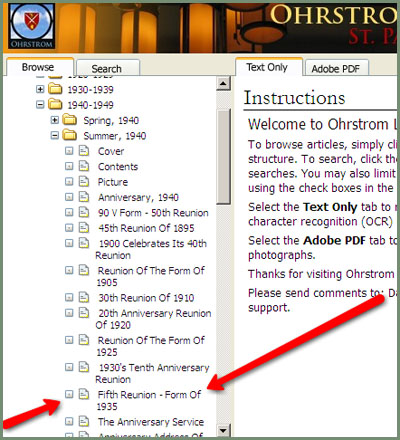Screen dimensions: 400x440
Task: Open the Anniversary, 1940 article
Action: pyautogui.click(x=138, y=198)
